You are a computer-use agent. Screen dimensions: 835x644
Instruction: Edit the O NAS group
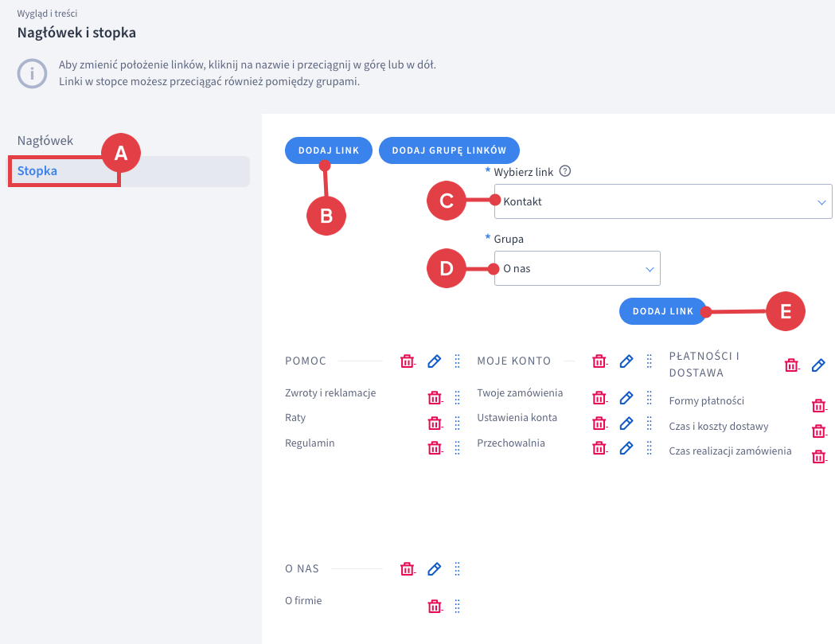[x=434, y=568]
